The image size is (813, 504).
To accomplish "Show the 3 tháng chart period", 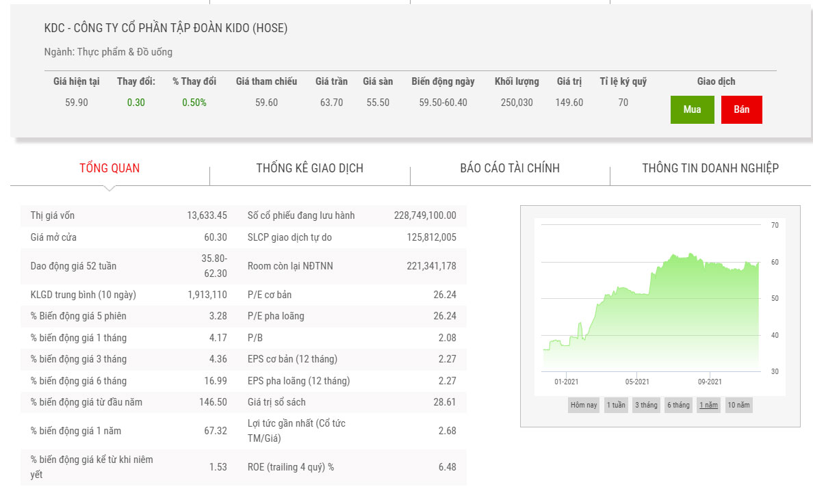I will tap(646, 405).
